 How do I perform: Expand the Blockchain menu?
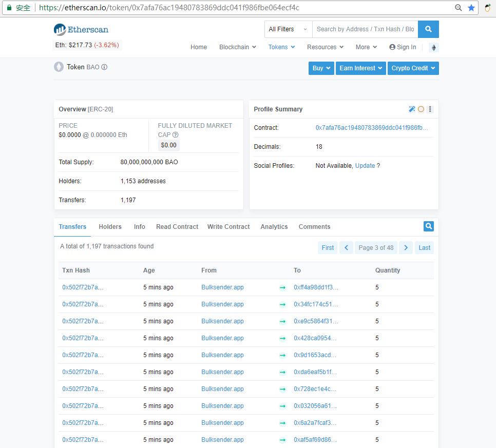click(238, 47)
